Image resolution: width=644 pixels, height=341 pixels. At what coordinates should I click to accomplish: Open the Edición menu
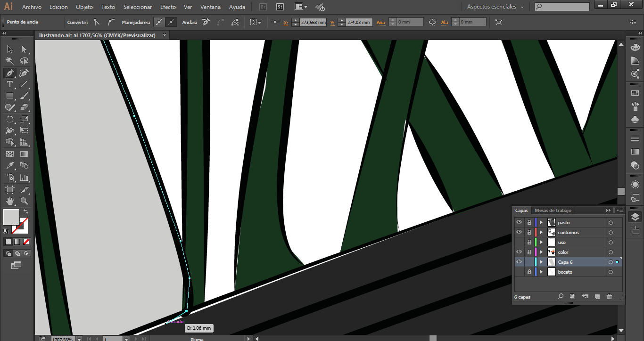pyautogui.click(x=58, y=7)
